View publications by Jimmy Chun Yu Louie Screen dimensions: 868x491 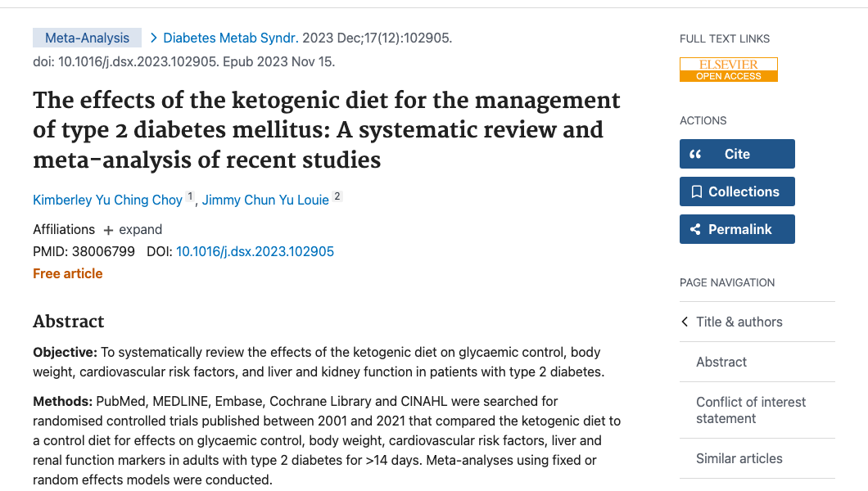click(x=266, y=200)
